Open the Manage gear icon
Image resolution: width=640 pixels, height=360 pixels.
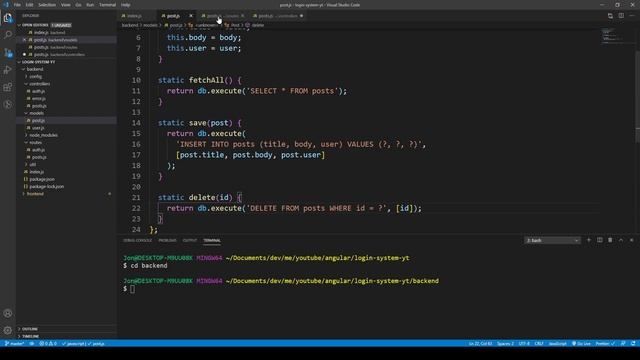[8, 330]
